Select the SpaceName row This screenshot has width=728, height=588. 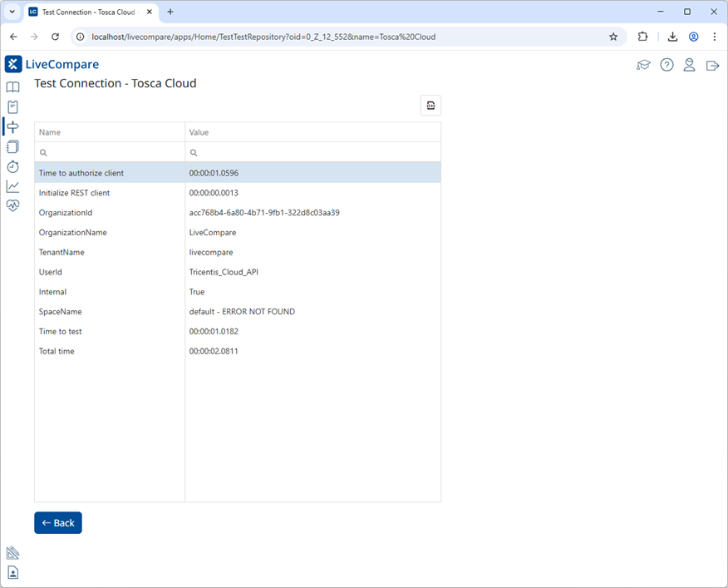[237, 312]
